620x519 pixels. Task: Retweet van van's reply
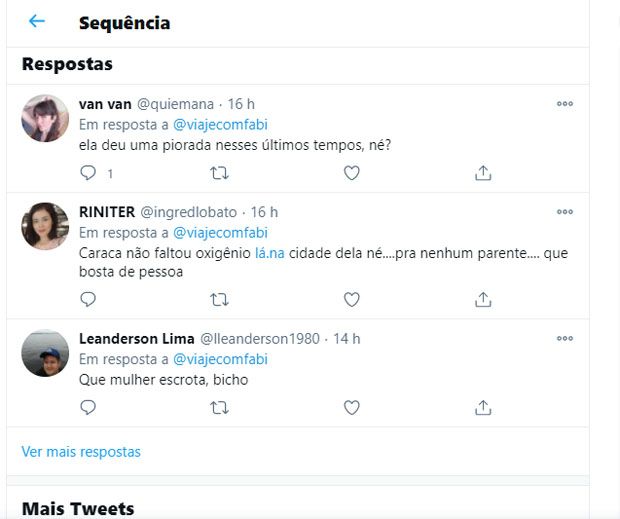220,173
